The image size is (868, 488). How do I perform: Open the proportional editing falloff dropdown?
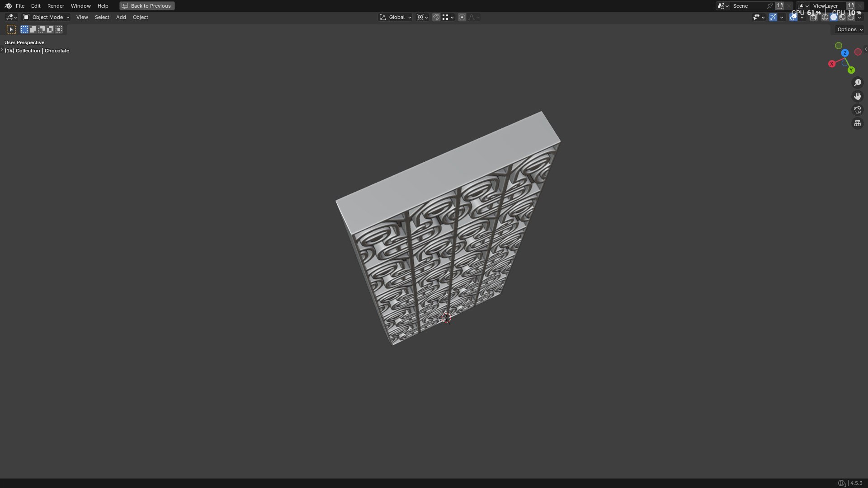point(474,17)
